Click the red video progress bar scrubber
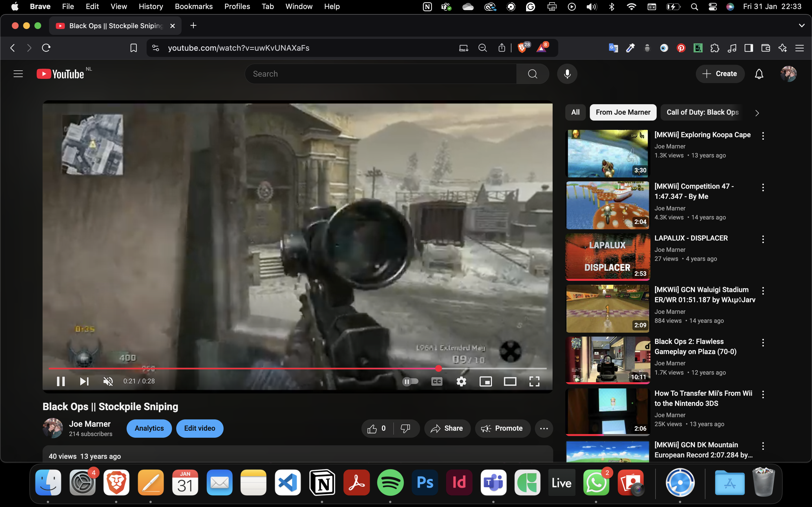812x507 pixels. point(438,368)
